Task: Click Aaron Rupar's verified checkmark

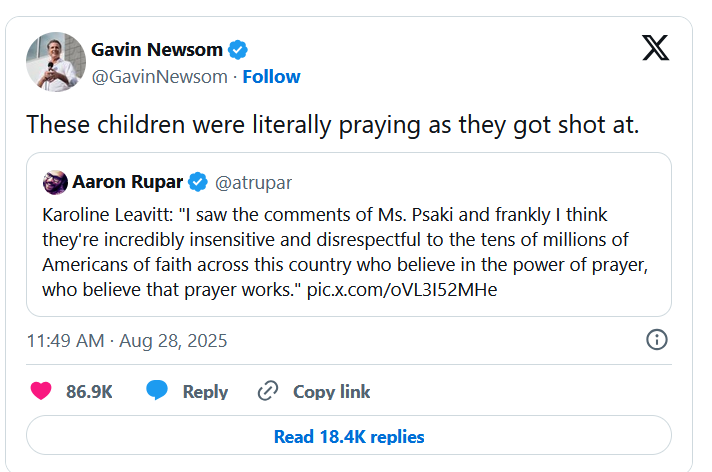Action: 198,182
